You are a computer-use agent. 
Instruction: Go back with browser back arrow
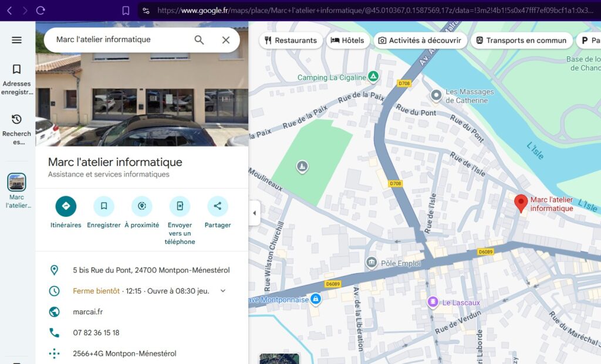click(x=9, y=11)
